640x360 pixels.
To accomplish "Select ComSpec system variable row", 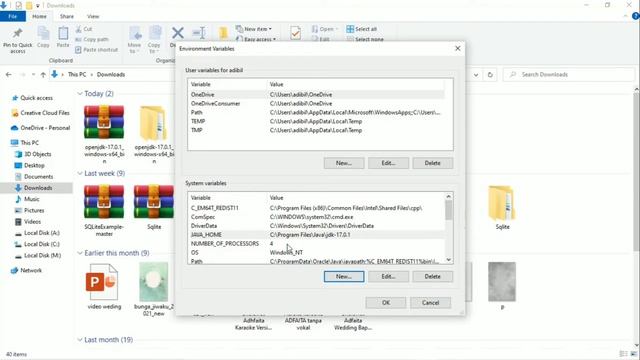I will pyautogui.click(x=316, y=217).
